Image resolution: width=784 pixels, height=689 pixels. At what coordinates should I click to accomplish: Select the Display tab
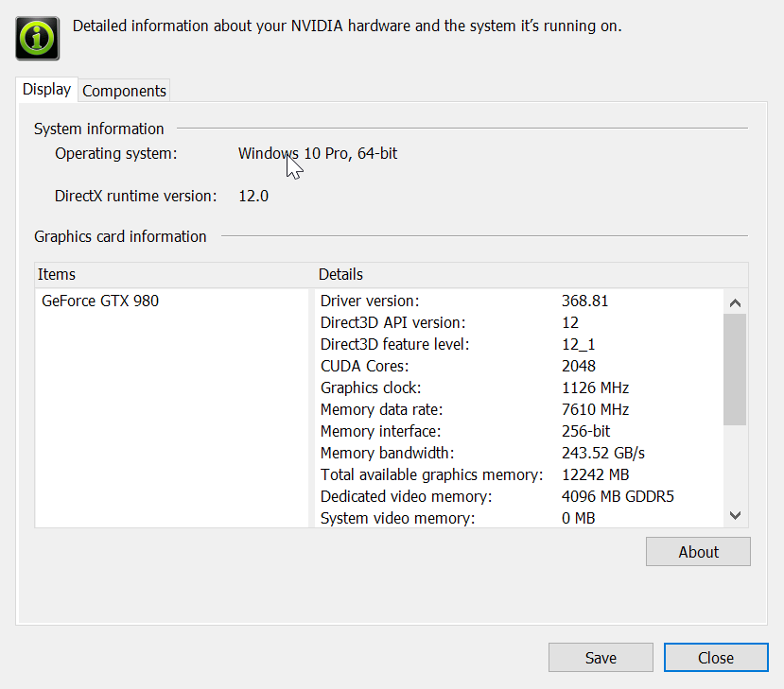(47, 90)
